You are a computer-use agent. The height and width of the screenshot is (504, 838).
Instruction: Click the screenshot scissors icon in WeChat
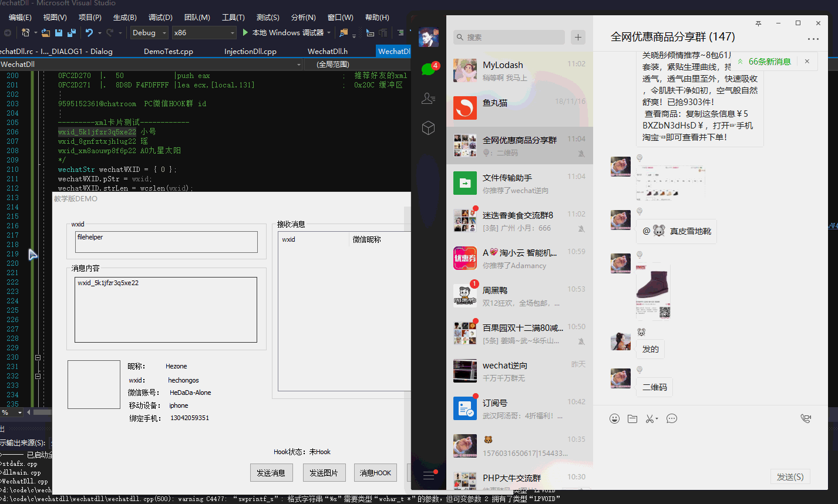pyautogui.click(x=649, y=418)
